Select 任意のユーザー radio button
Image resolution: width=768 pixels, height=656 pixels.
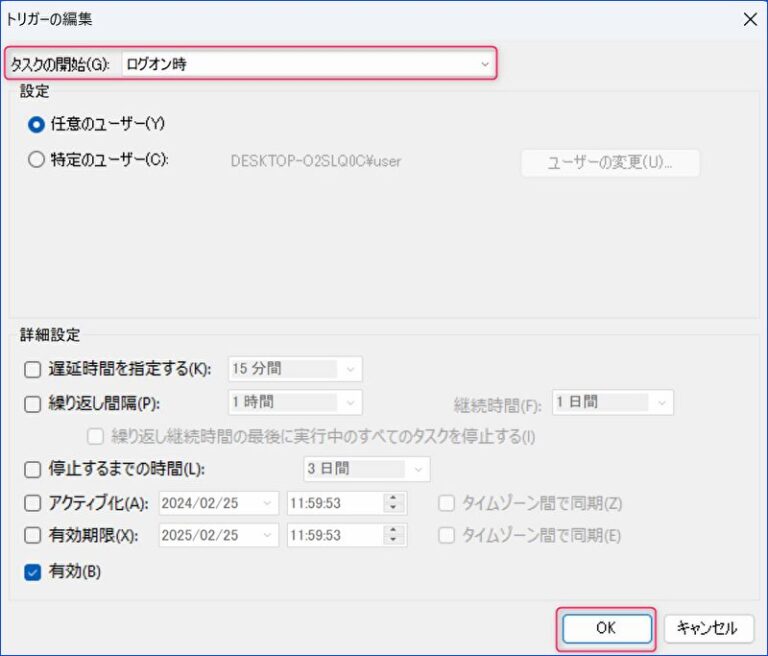coord(37,124)
